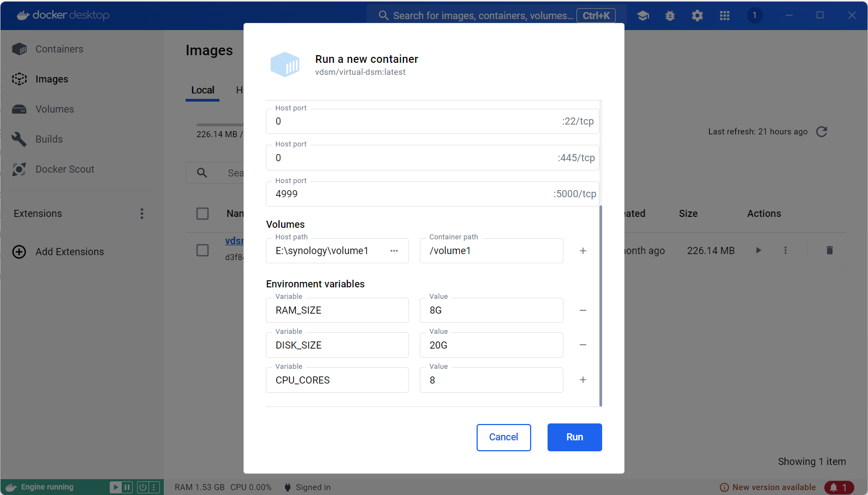This screenshot has width=868, height=495.
Task: Add environment variable after CPU_CORES
Action: [583, 380]
